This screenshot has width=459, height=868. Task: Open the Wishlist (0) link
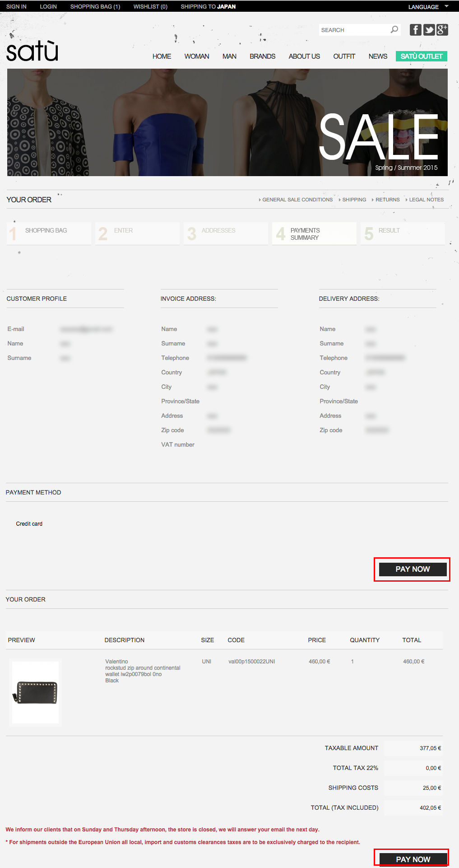(150, 7)
